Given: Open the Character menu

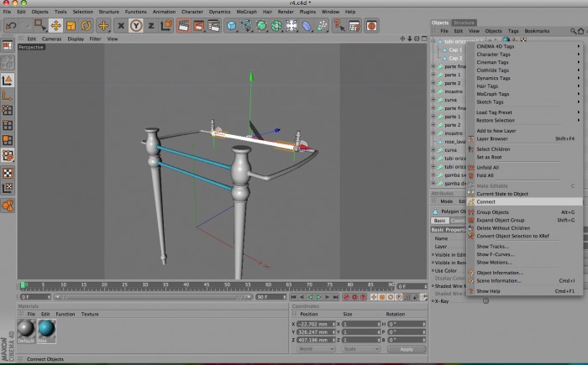Looking at the screenshot, I should point(192,12).
